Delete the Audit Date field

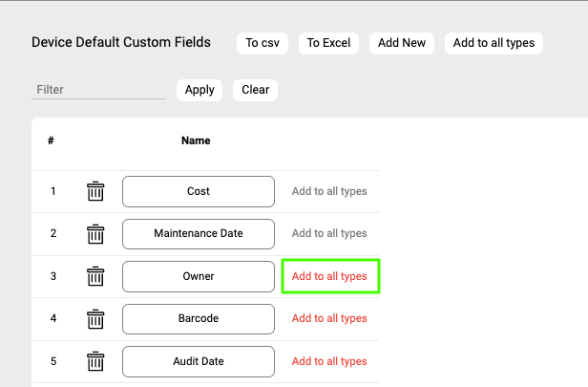(x=95, y=361)
